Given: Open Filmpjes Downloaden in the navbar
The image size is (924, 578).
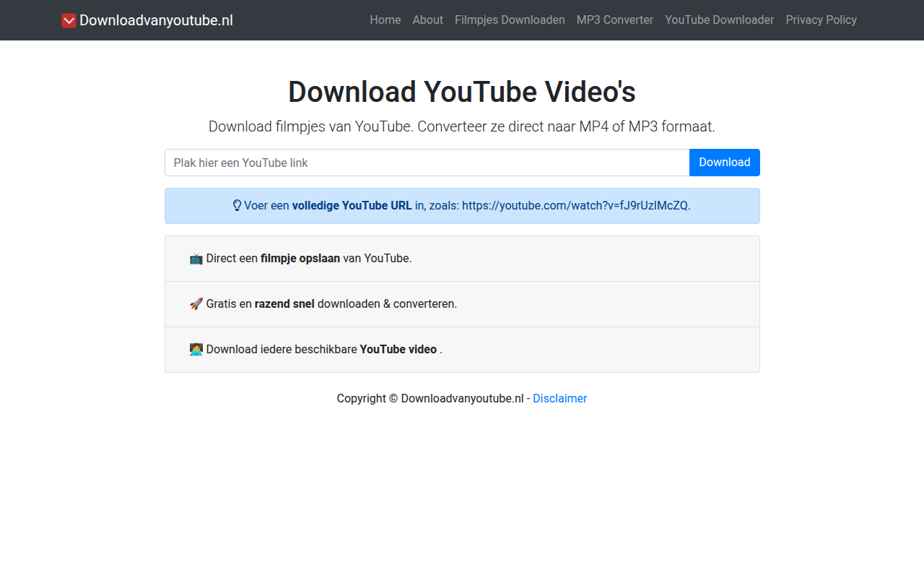Looking at the screenshot, I should [x=510, y=20].
